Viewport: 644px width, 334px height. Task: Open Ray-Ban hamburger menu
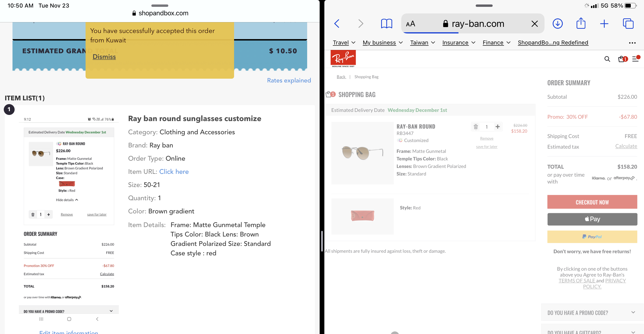(635, 59)
